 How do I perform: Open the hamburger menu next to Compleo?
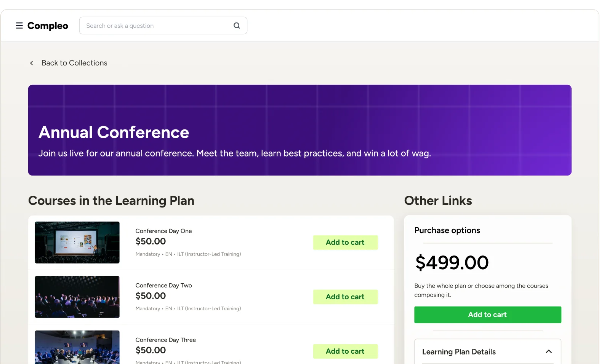[x=19, y=26]
